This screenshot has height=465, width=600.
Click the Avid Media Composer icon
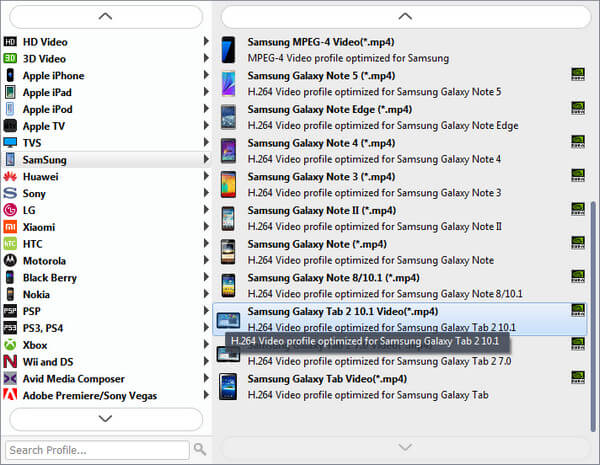coord(10,378)
